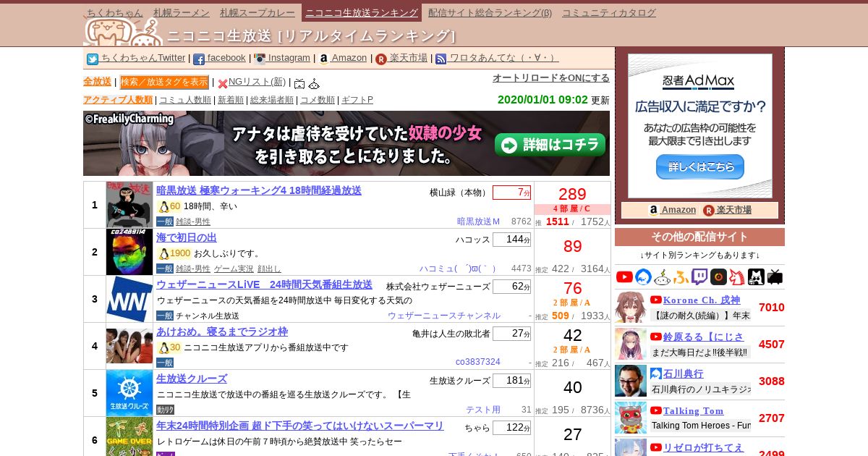Select the black cat site icon
The width and height of the screenshot is (868, 456).
tap(756, 276)
